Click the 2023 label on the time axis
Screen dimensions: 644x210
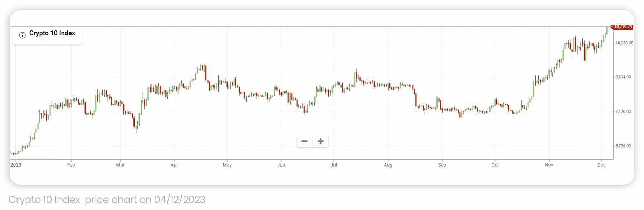16,165
